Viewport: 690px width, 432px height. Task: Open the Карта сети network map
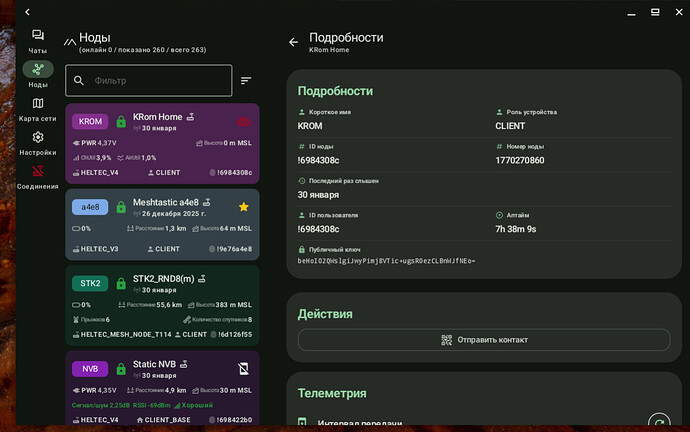[38, 108]
